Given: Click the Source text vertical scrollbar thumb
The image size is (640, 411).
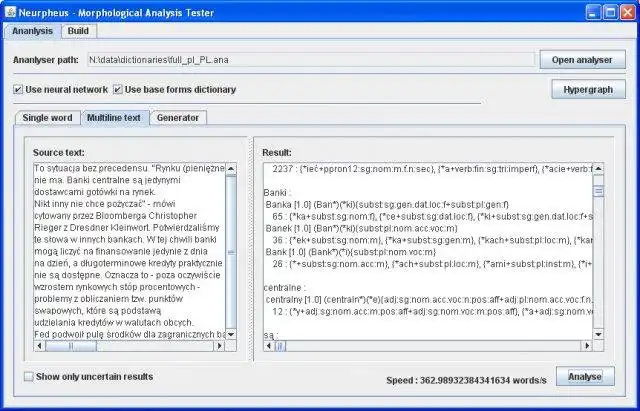Looking at the screenshot, I should point(231,251).
